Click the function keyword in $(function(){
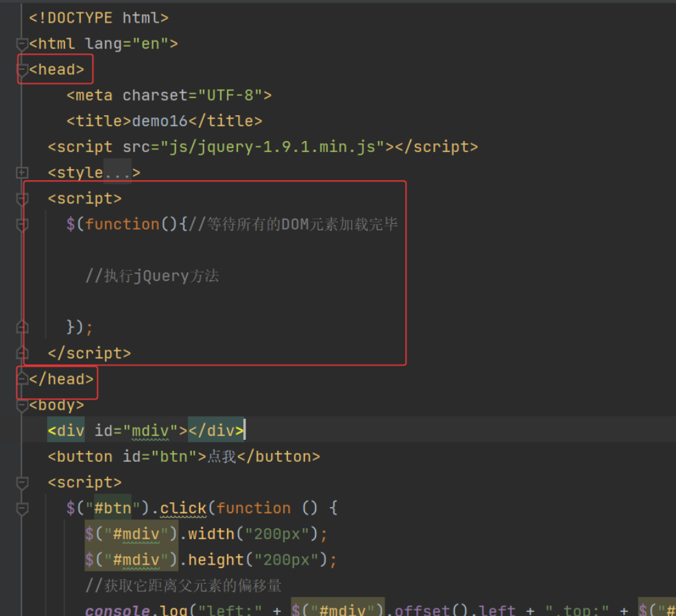 123,225
